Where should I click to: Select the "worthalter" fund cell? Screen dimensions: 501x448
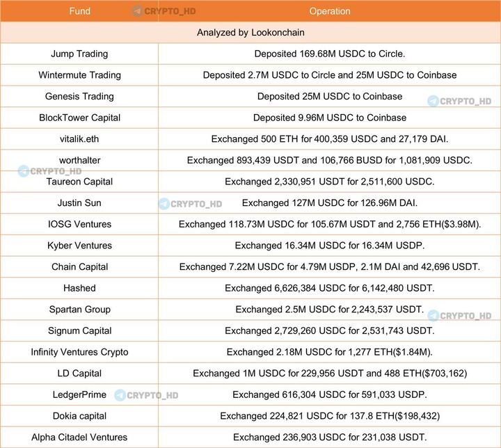[79, 160]
